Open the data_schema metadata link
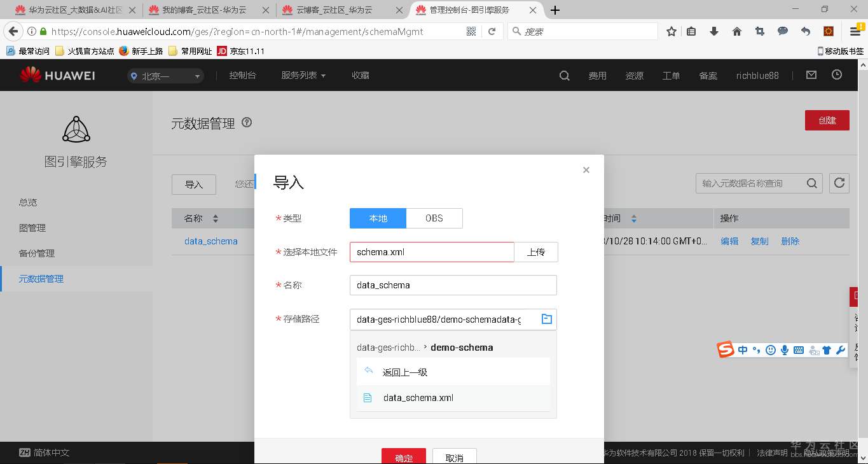Viewport: 868px width, 464px height. [x=210, y=241]
